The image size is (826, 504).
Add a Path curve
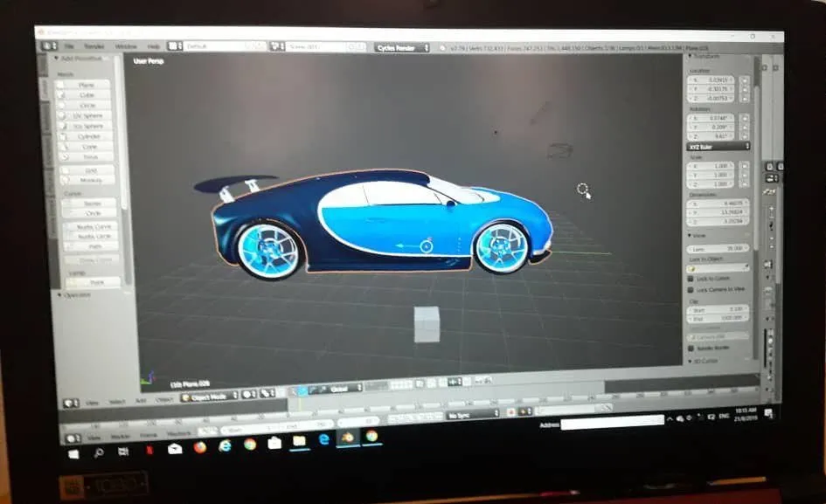(x=92, y=246)
